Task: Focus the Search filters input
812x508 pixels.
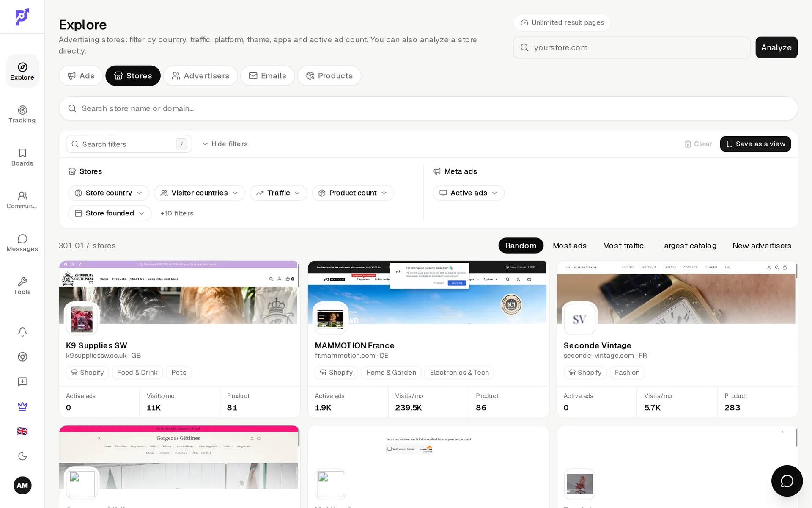Action: point(129,144)
